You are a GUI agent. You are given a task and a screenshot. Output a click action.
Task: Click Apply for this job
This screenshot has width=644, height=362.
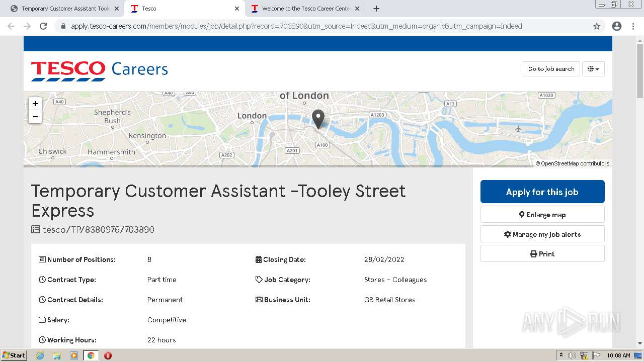tap(542, 192)
